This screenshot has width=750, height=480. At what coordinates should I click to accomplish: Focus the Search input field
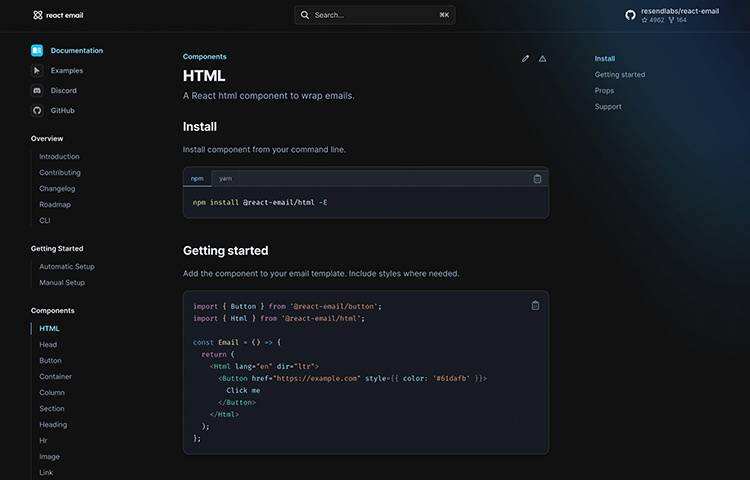point(375,15)
